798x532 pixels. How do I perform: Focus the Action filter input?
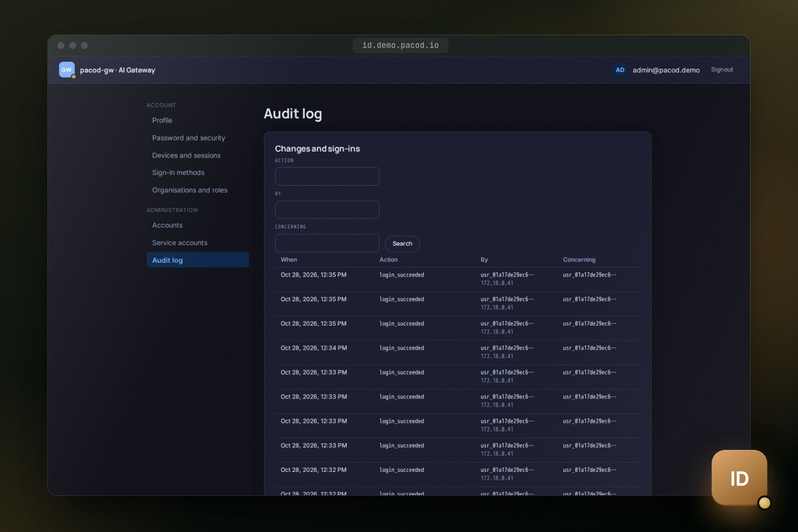coord(327,176)
